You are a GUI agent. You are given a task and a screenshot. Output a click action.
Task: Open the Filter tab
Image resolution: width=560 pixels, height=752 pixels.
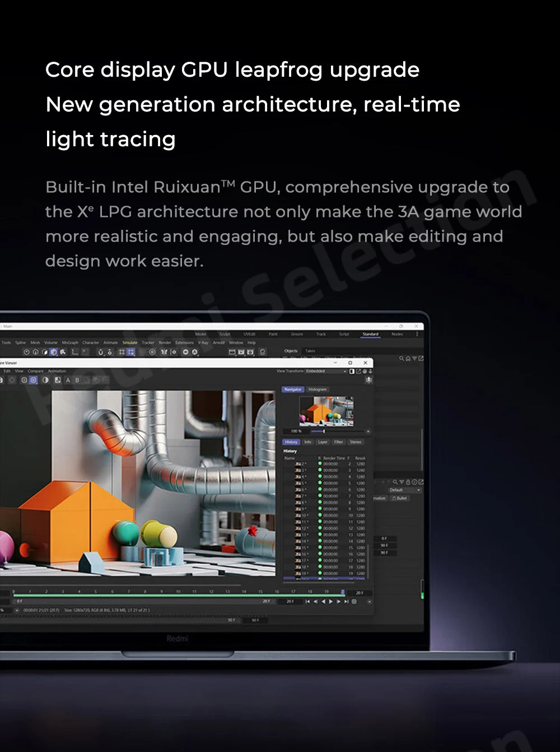tap(338, 442)
